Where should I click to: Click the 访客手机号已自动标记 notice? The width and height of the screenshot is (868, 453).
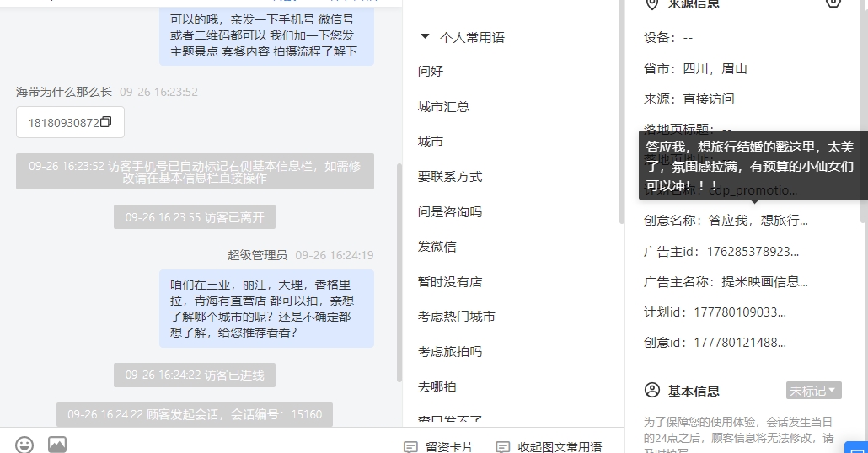pos(195,172)
